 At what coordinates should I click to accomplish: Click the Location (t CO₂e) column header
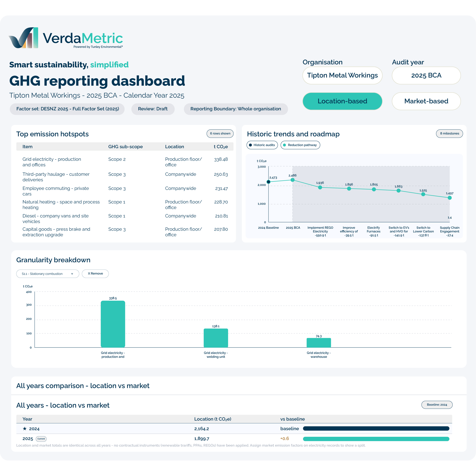[213, 419]
